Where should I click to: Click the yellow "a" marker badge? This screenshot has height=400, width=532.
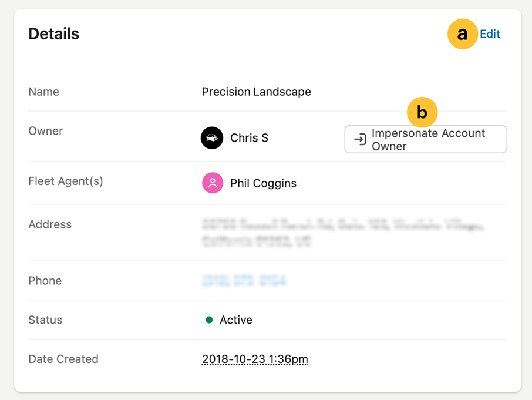coord(463,34)
